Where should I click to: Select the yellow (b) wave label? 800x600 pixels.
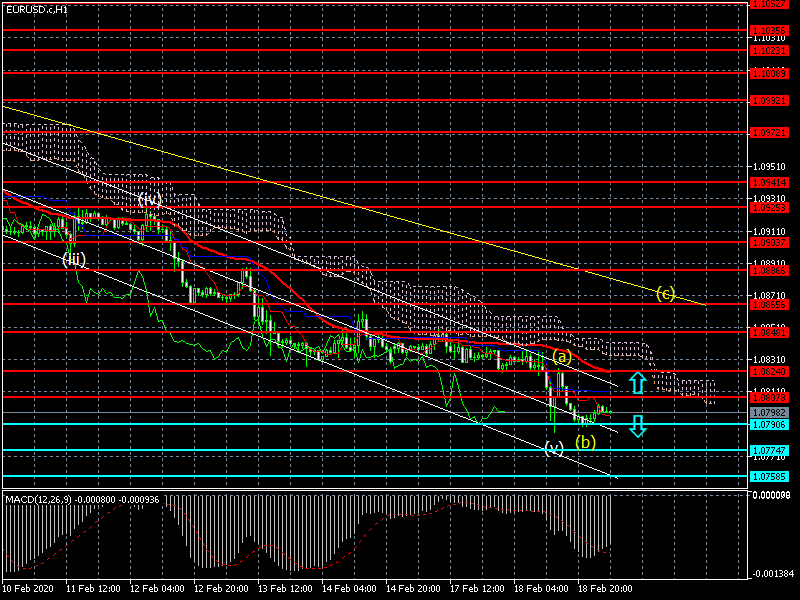click(x=585, y=442)
